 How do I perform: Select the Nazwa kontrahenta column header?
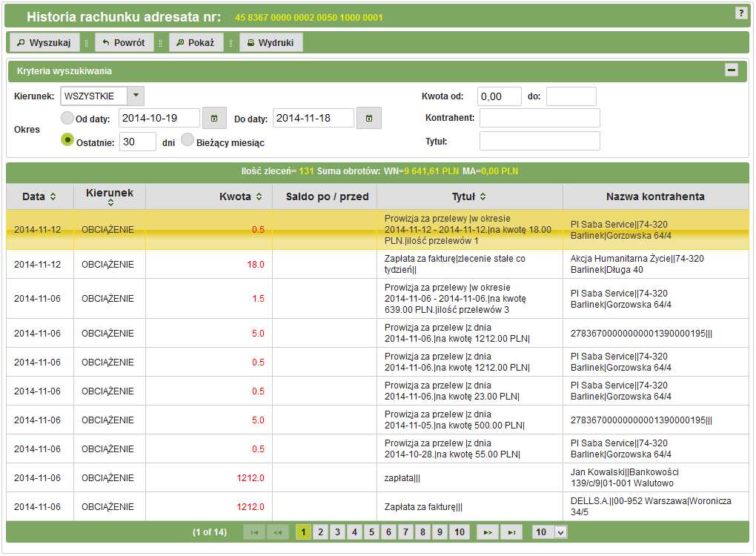pos(655,196)
